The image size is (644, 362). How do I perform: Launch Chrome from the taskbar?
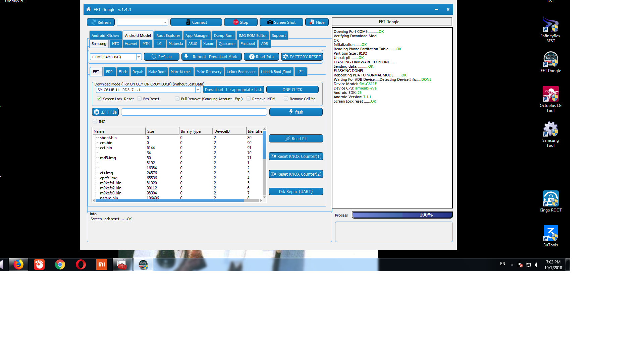60,264
